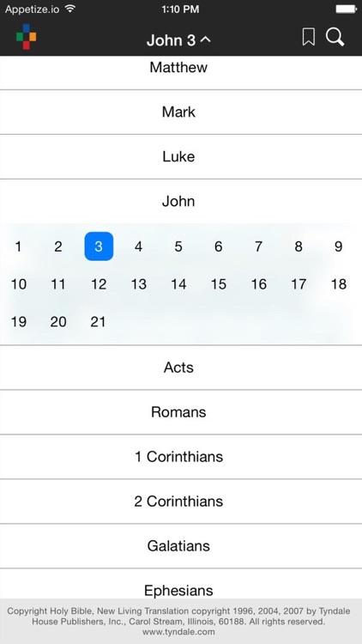Tap the www.tyndale.com copyright text

pos(178,632)
